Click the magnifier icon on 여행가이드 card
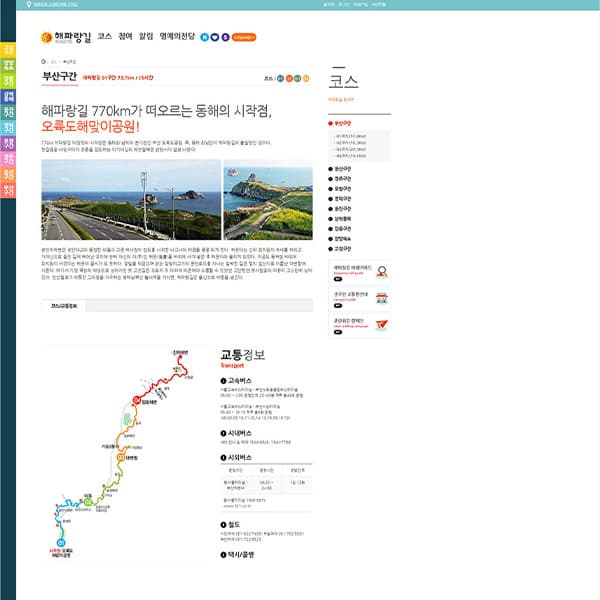The image size is (600, 600). (382, 272)
